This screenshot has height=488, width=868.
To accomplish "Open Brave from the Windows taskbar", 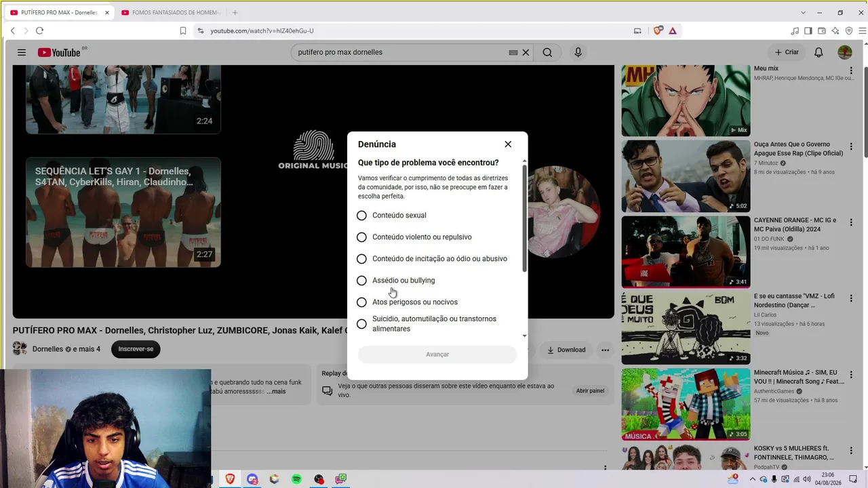I will click(230, 479).
